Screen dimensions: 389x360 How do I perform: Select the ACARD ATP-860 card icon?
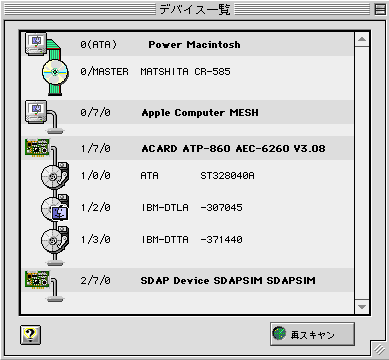[x=37, y=147]
